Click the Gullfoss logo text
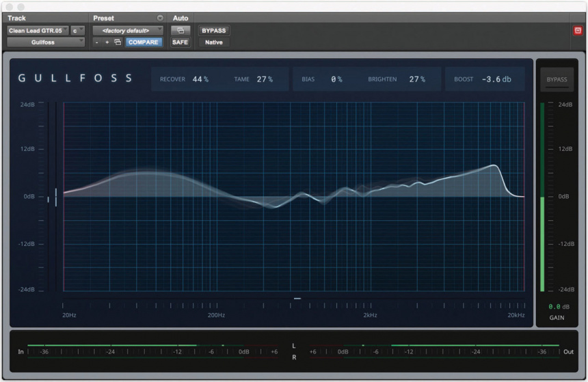Image resolution: width=588 pixels, height=382 pixels. coord(76,79)
